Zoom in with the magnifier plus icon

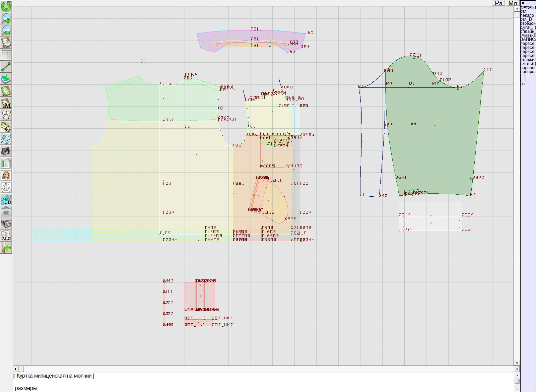[x=6, y=18]
